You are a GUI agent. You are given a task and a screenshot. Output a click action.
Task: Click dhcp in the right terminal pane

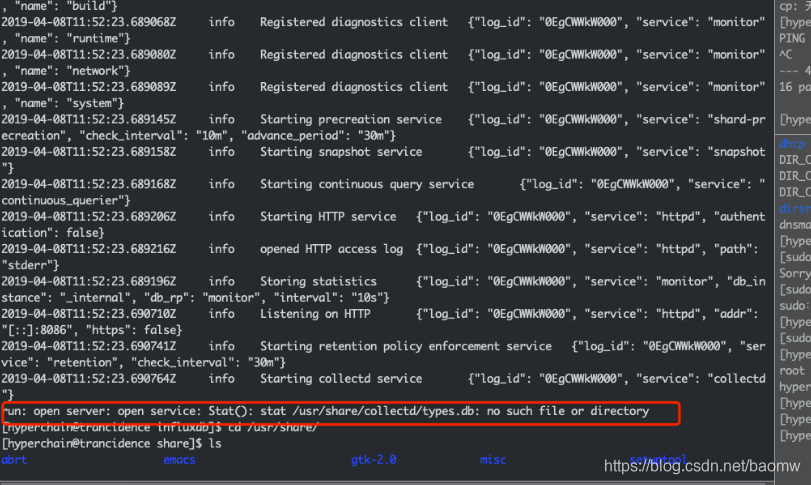coord(792,144)
